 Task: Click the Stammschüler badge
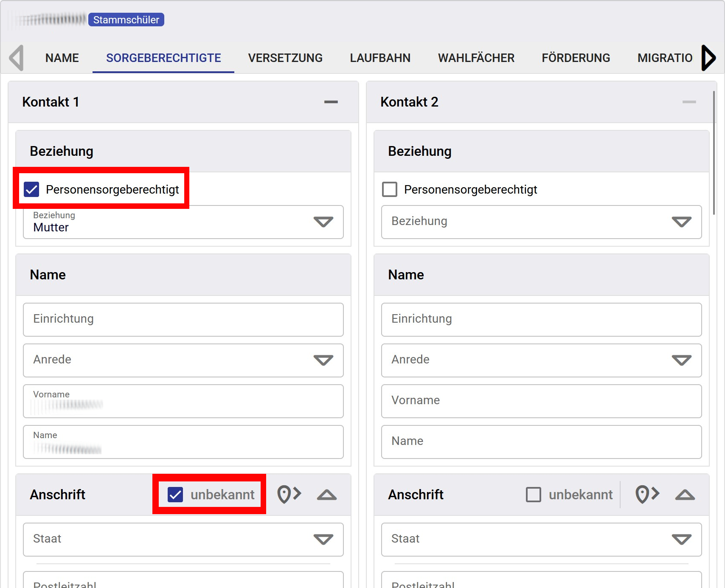(126, 20)
